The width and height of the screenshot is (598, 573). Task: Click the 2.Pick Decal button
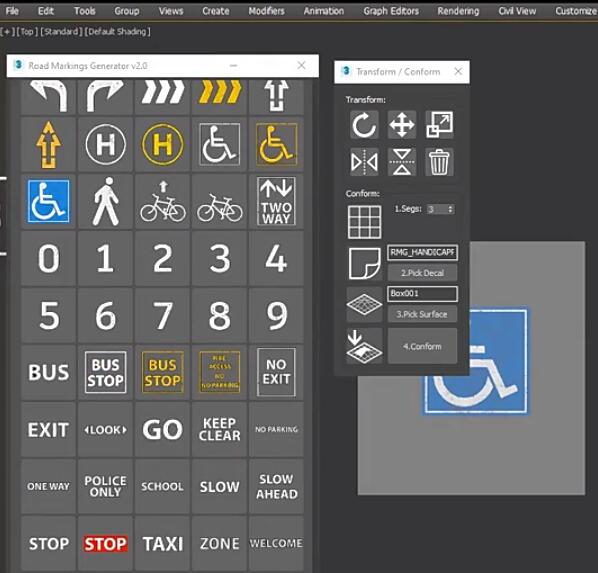tap(422, 273)
